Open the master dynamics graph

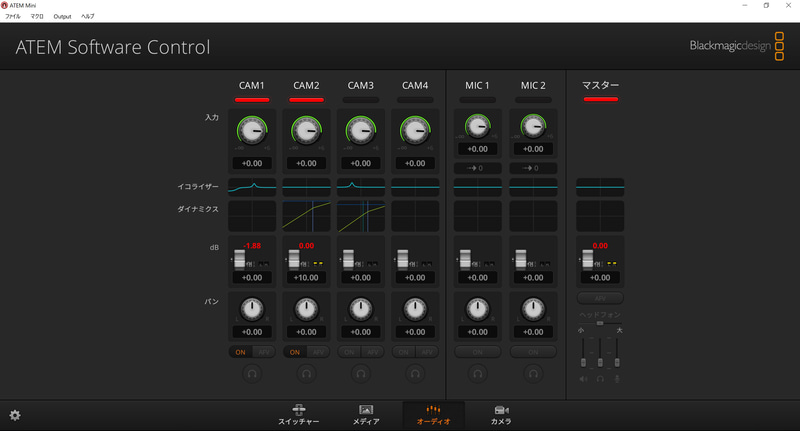point(600,216)
